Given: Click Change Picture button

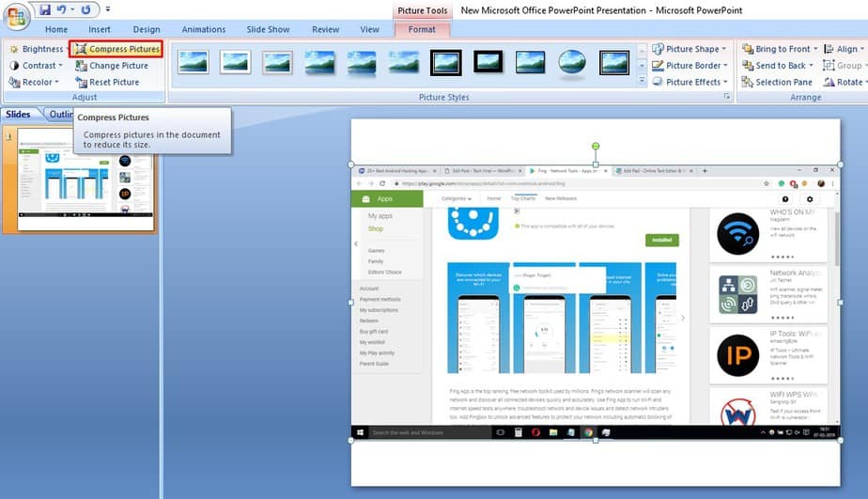Looking at the screenshot, I should click(x=112, y=66).
